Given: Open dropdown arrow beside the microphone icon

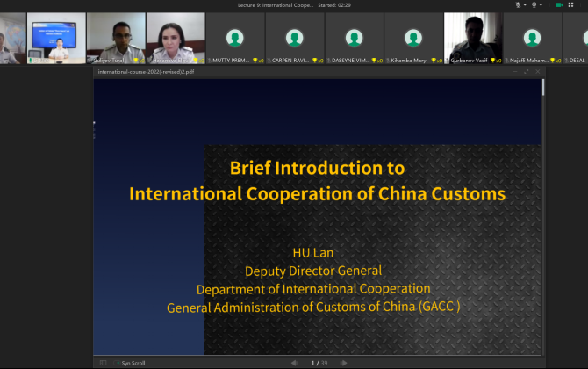Looking at the screenshot, I should (525, 4).
